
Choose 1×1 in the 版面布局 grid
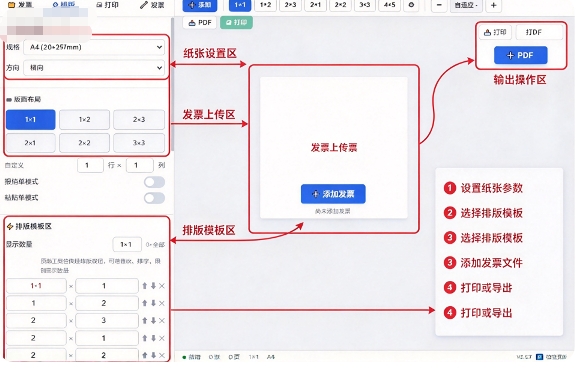(x=30, y=119)
